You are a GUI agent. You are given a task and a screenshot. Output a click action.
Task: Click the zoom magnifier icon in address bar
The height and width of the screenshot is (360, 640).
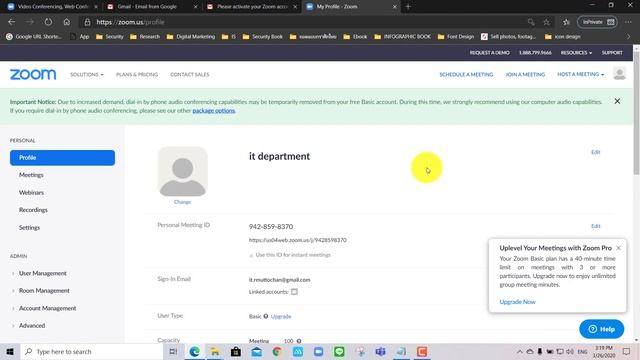coord(531,22)
